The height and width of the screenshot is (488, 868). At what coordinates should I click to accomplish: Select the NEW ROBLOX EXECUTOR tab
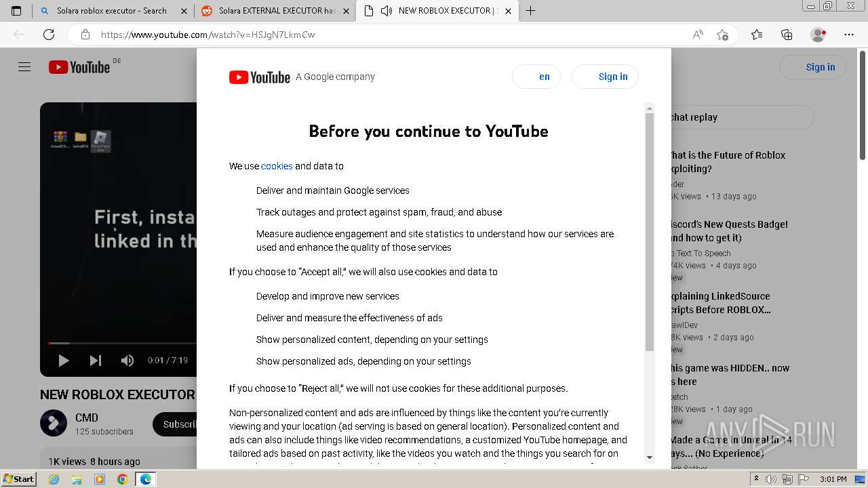coord(437,11)
